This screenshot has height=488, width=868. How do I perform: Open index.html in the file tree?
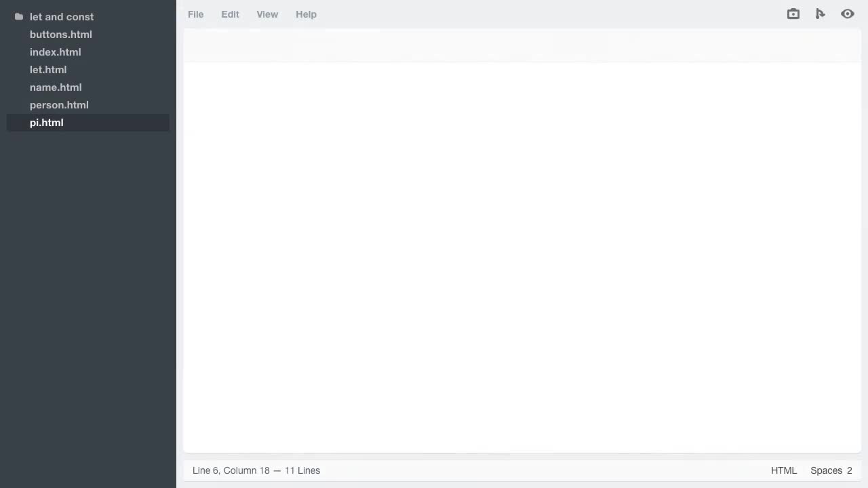56,52
